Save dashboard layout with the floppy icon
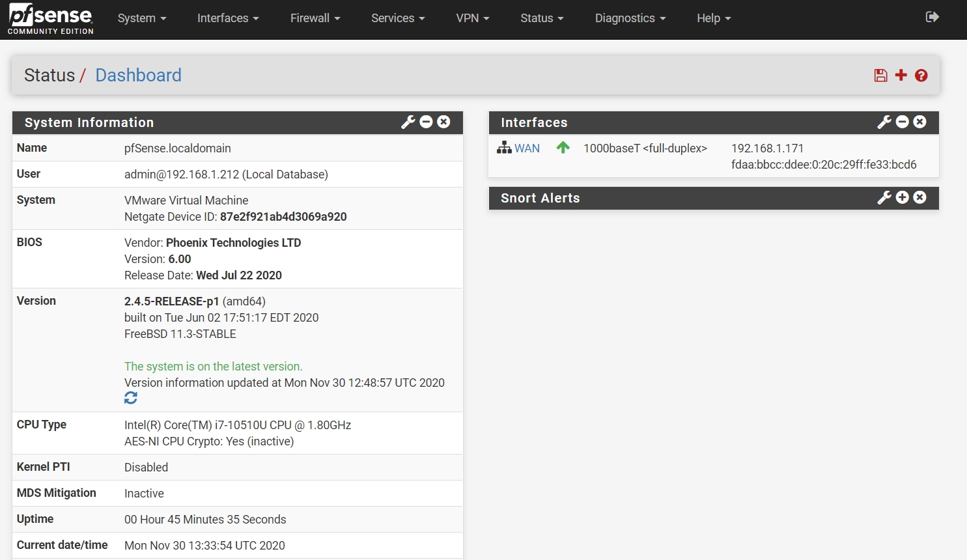 (880, 76)
